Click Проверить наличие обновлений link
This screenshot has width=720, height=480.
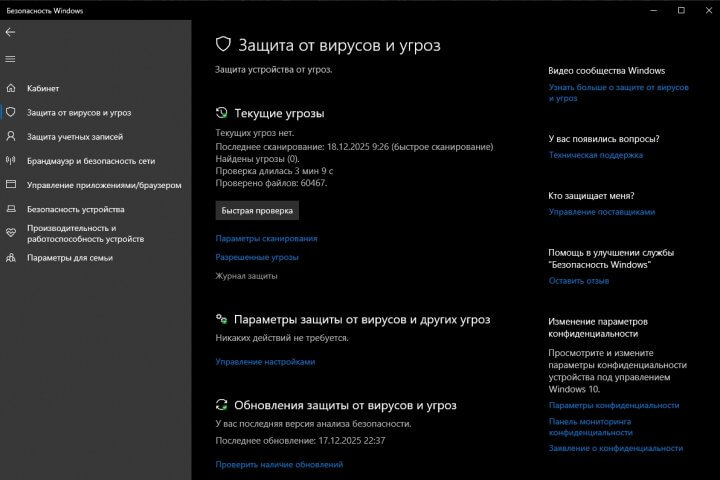tap(279, 464)
